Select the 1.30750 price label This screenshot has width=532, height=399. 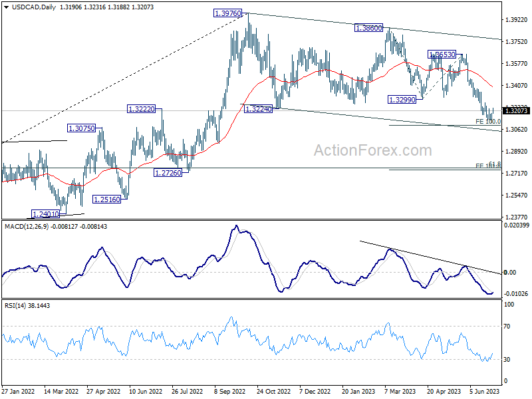pos(81,128)
